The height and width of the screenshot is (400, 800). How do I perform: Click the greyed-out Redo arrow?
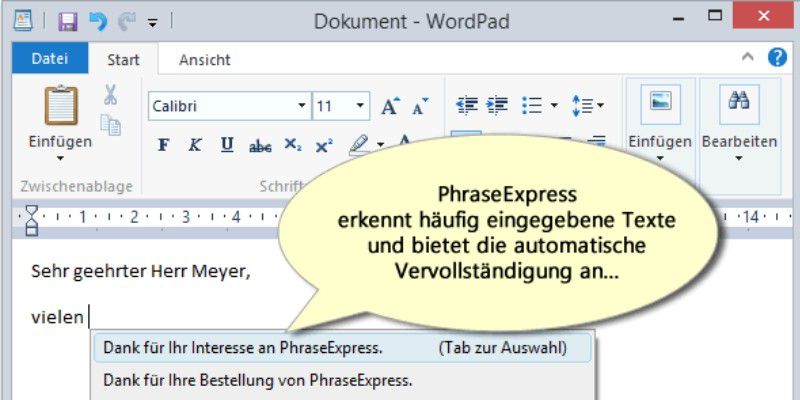[127, 21]
